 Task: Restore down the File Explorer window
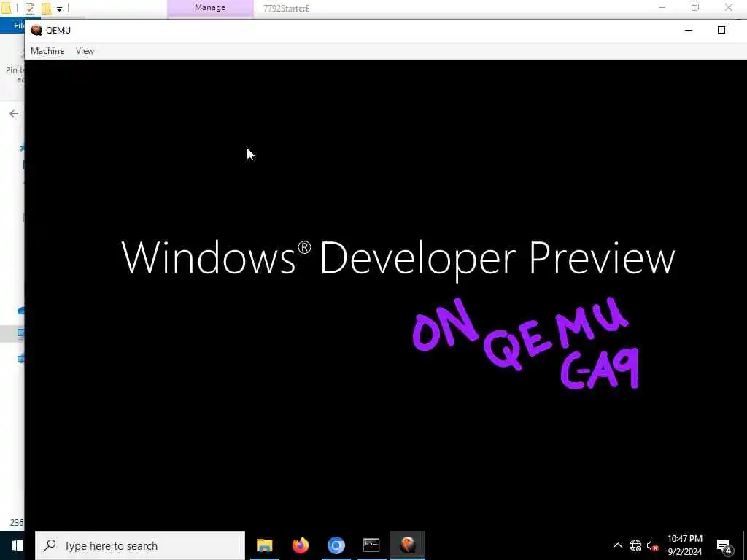(x=695, y=7)
